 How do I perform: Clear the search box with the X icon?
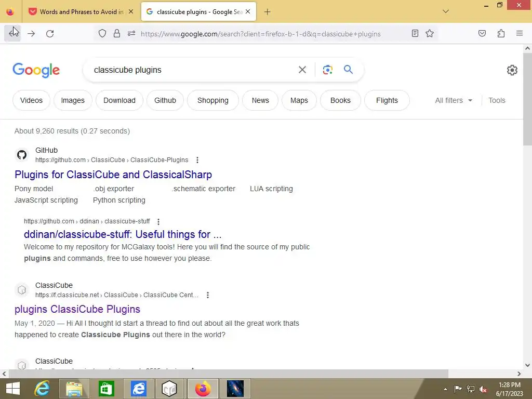[302, 70]
